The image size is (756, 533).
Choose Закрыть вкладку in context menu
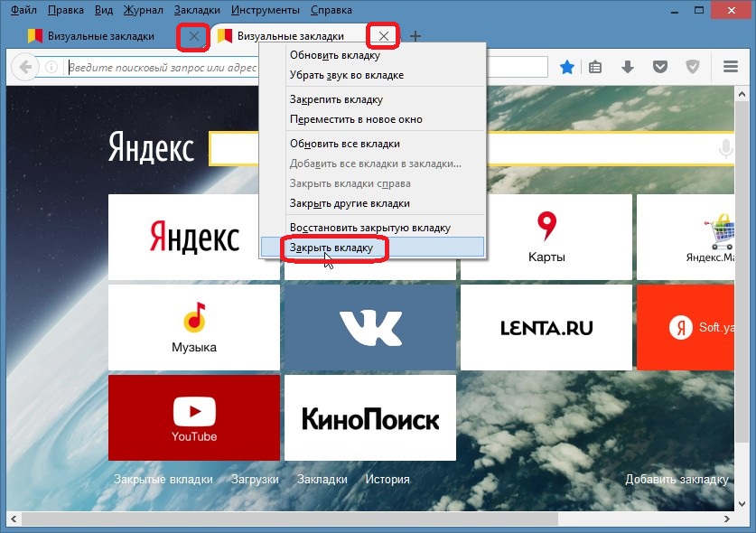pos(372,247)
